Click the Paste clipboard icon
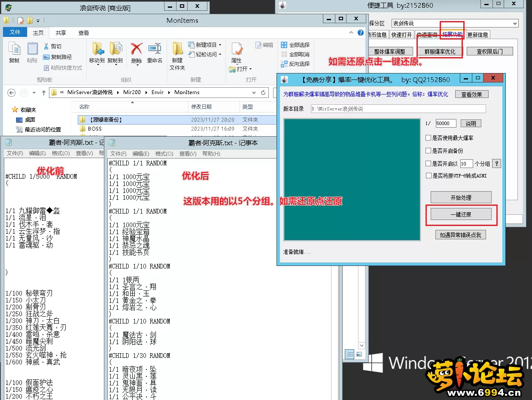The image size is (532, 400). pos(32,49)
